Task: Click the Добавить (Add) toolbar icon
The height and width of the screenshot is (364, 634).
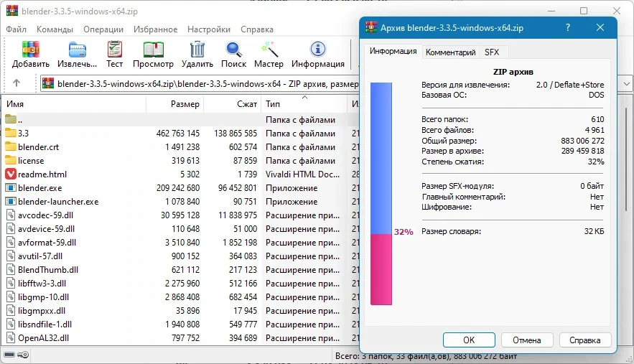Action: (31, 54)
